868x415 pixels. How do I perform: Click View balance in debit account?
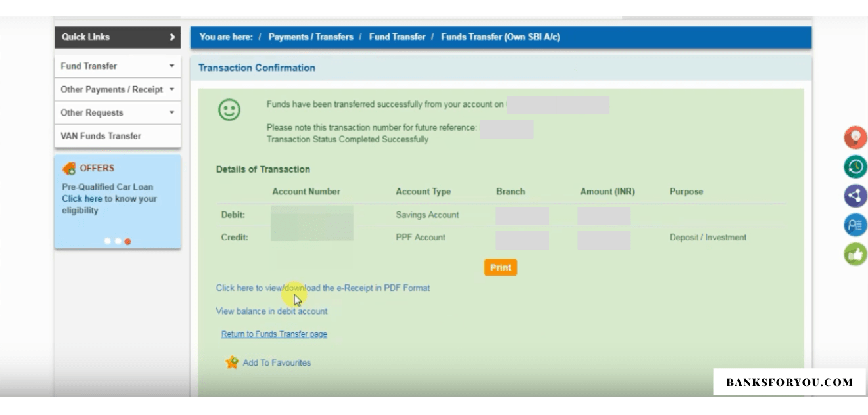pos(271,311)
